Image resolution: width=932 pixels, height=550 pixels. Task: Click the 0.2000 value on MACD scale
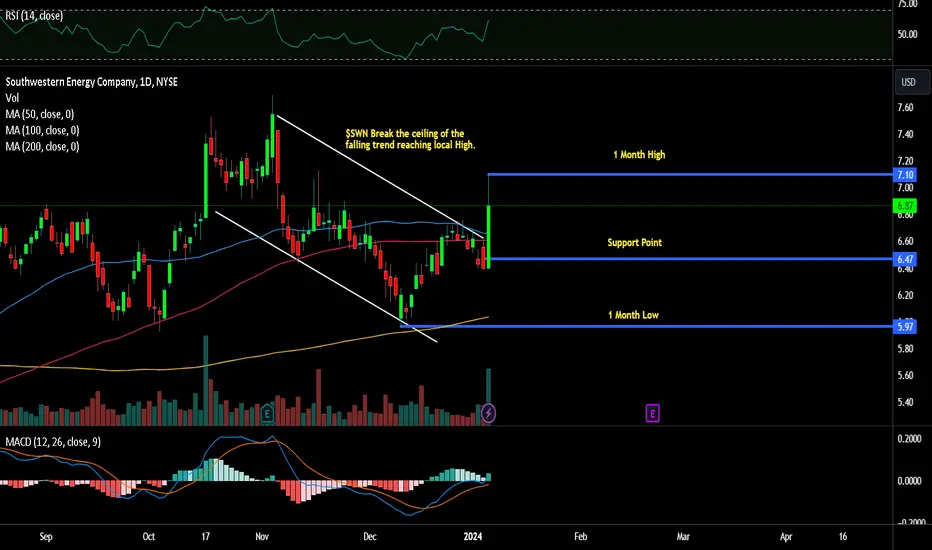click(x=909, y=439)
